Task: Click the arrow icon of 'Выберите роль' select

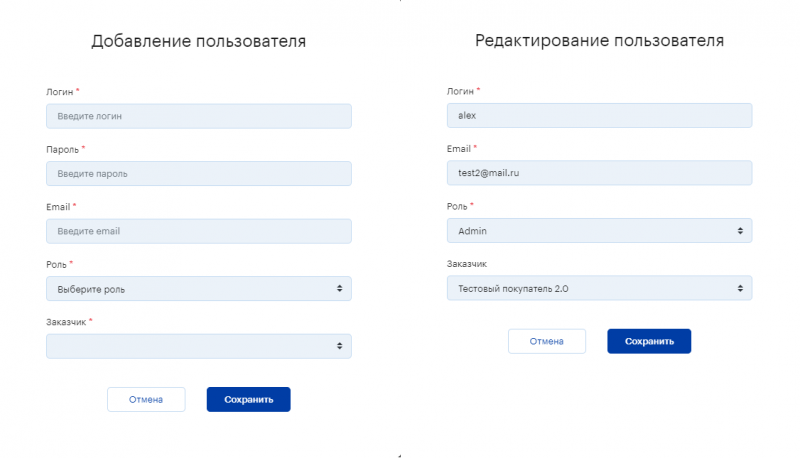Action: (339, 289)
